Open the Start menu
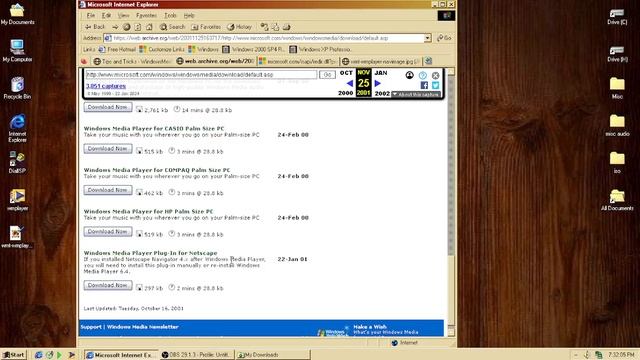This screenshot has height=360, width=640. click(14, 355)
